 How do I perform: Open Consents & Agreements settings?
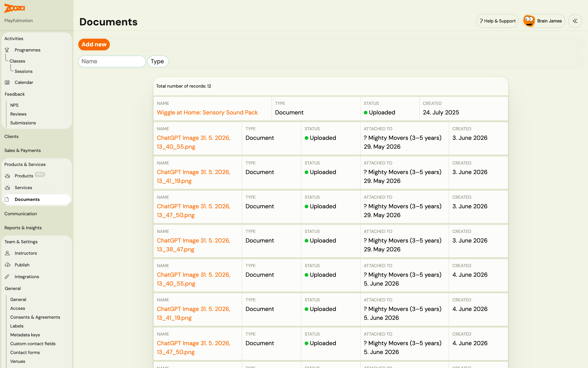click(35, 317)
